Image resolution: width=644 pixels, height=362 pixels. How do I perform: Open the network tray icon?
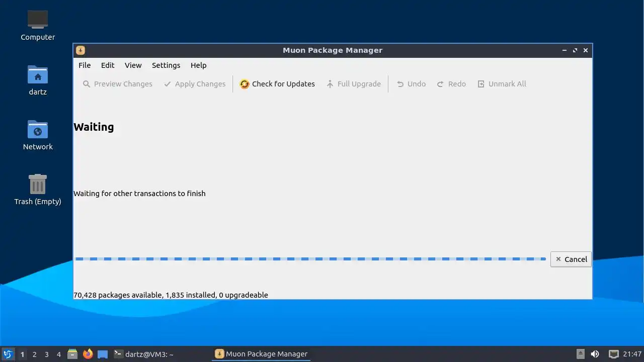tap(613, 354)
